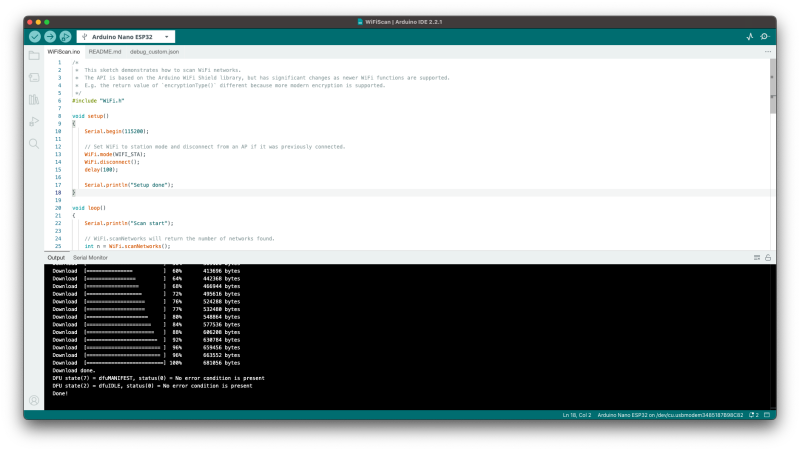This screenshot has width=800, height=451.
Task: Switch to the debug_custom.json tab
Action: click(154, 52)
